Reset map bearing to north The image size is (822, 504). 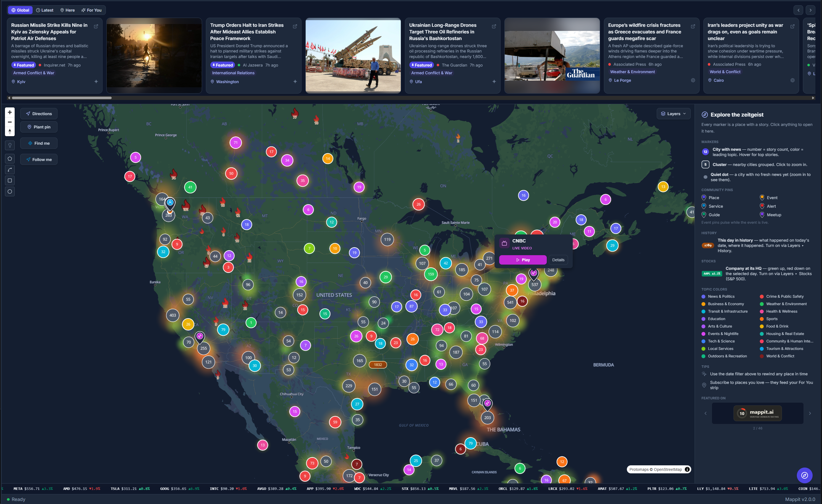click(x=10, y=131)
